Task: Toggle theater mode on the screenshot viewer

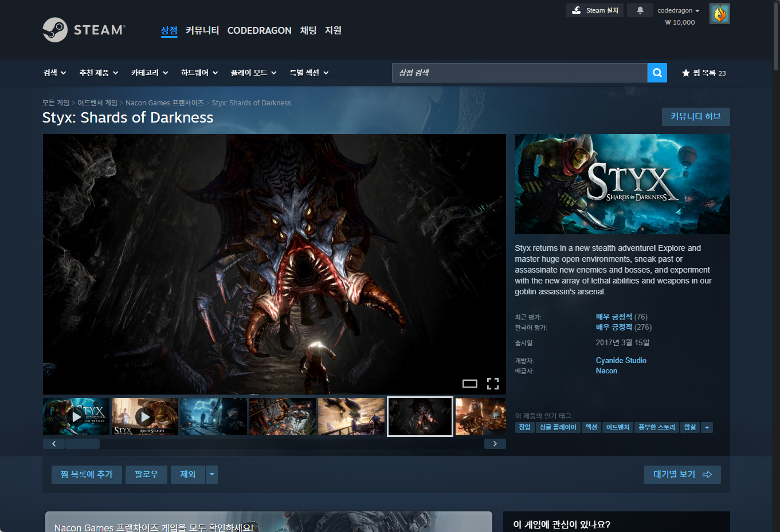Action: pos(470,384)
